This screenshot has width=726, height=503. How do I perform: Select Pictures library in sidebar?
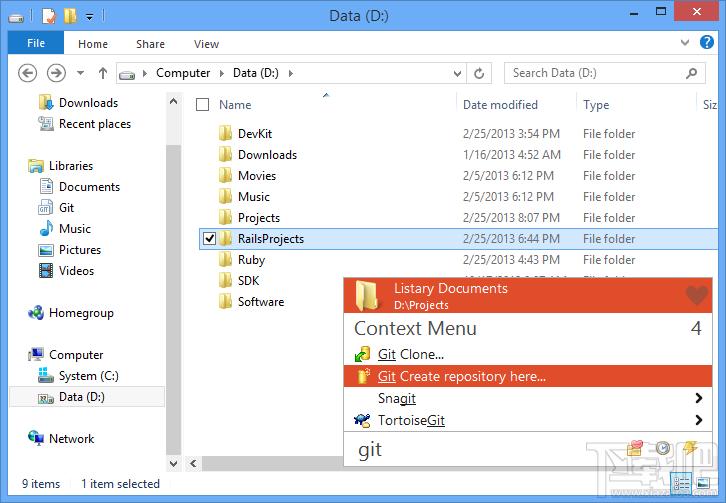(x=80, y=250)
